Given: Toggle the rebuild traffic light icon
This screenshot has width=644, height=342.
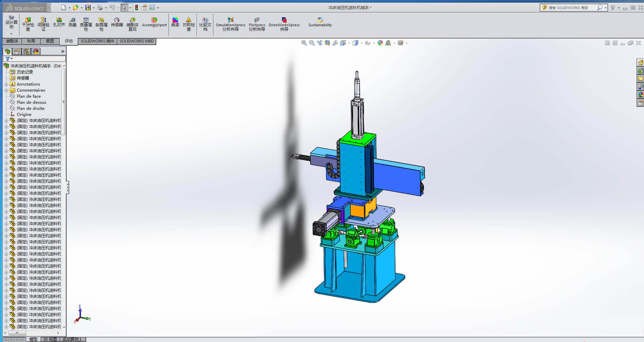Looking at the screenshot, I should [x=137, y=7].
